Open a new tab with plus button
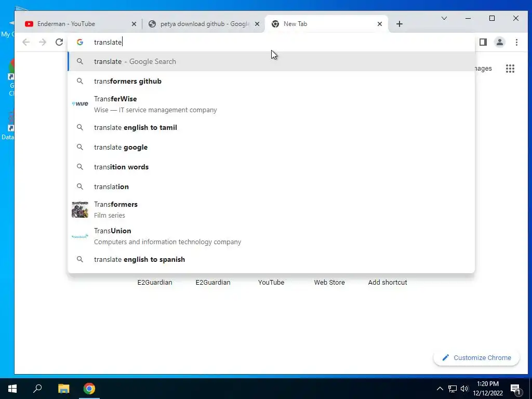The image size is (532, 399). [400, 24]
